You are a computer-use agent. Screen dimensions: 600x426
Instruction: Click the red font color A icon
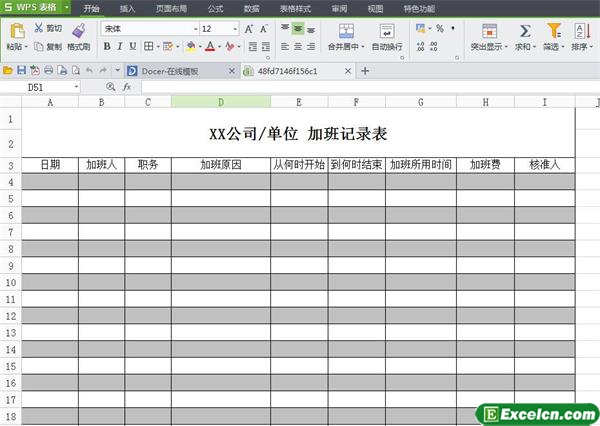coord(210,47)
